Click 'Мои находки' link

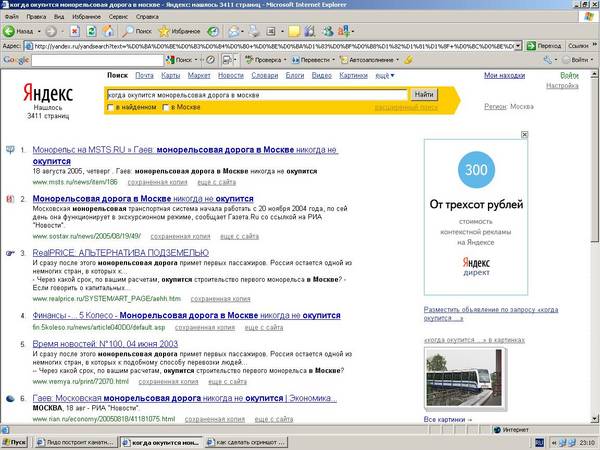click(504, 75)
